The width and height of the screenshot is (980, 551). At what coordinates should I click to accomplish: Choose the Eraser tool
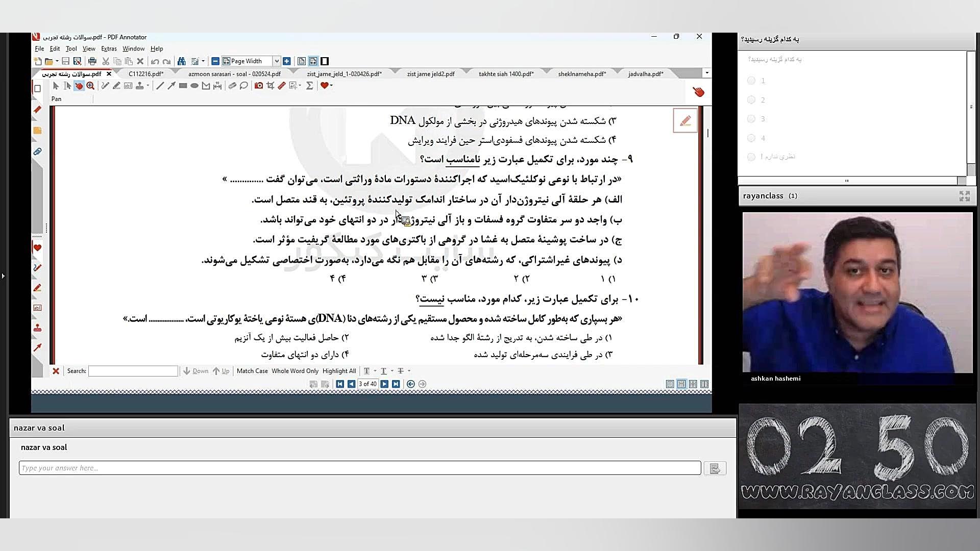click(232, 86)
